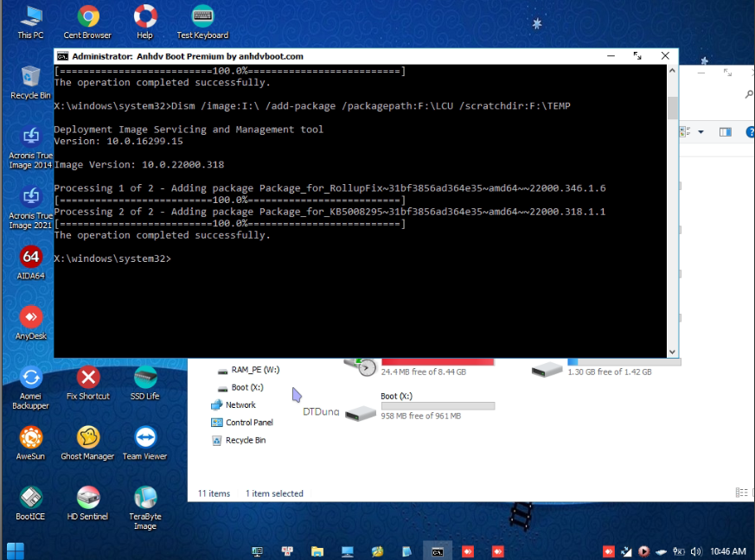Select Network in Explorer navigation pane

234,405
